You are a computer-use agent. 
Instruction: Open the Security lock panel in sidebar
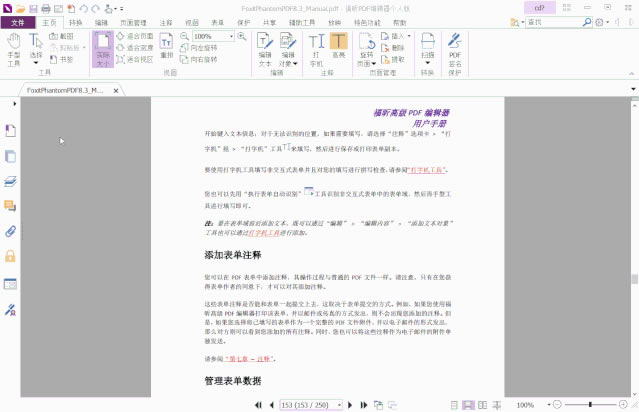10,256
